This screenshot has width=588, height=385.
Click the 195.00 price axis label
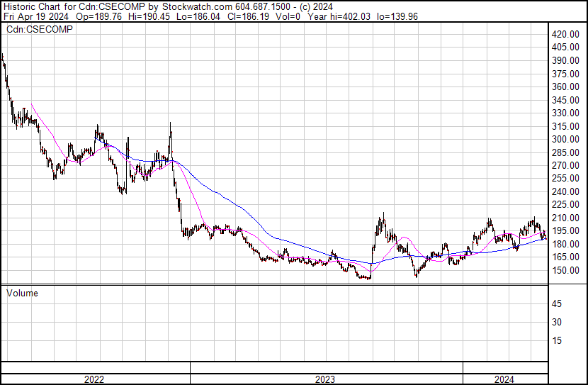pyautogui.click(x=565, y=231)
